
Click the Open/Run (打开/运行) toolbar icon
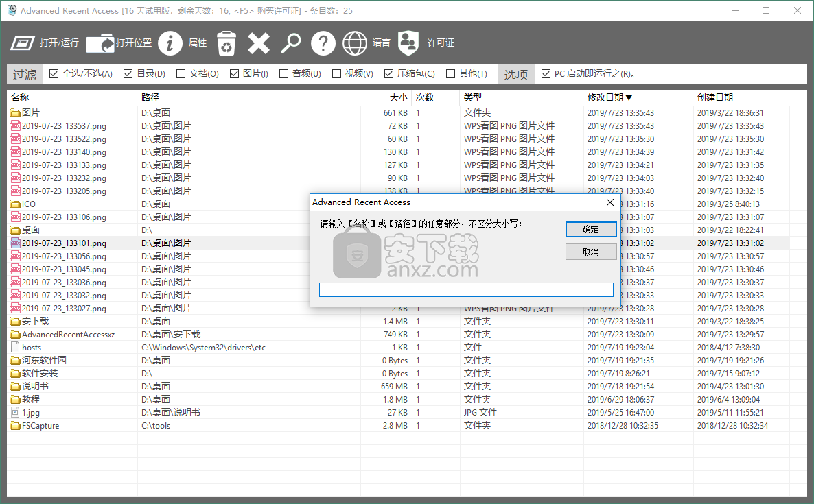point(23,43)
